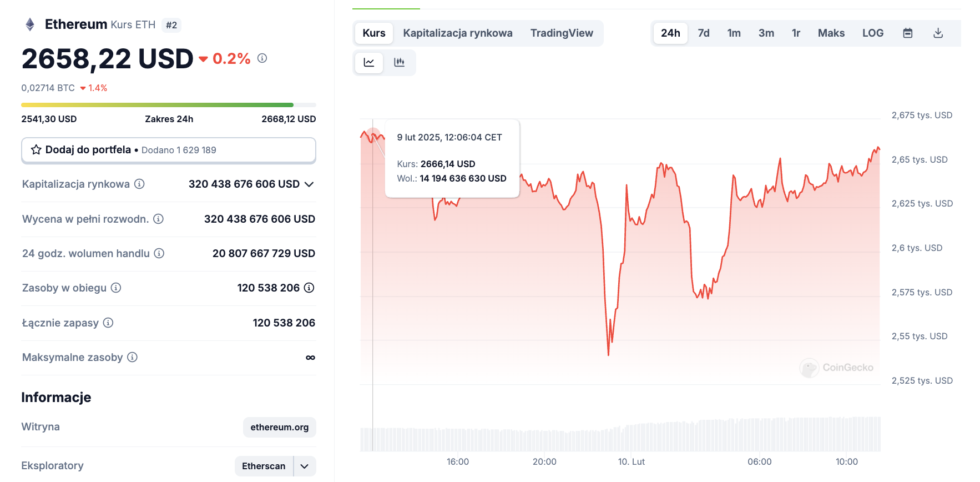Expand the Etherscan explorers dropdown
This screenshot has height=482, width=980.
pos(305,466)
